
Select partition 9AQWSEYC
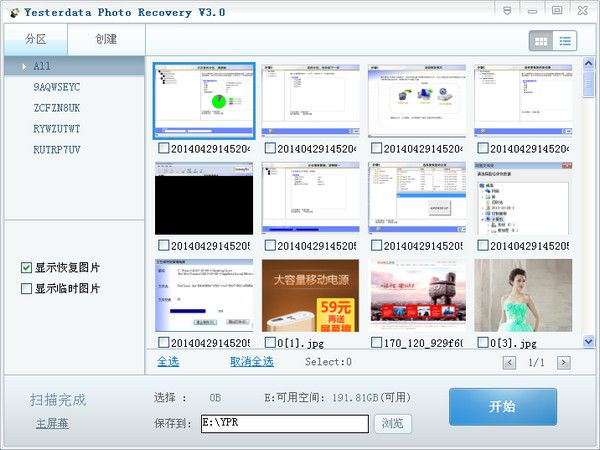pos(57,87)
